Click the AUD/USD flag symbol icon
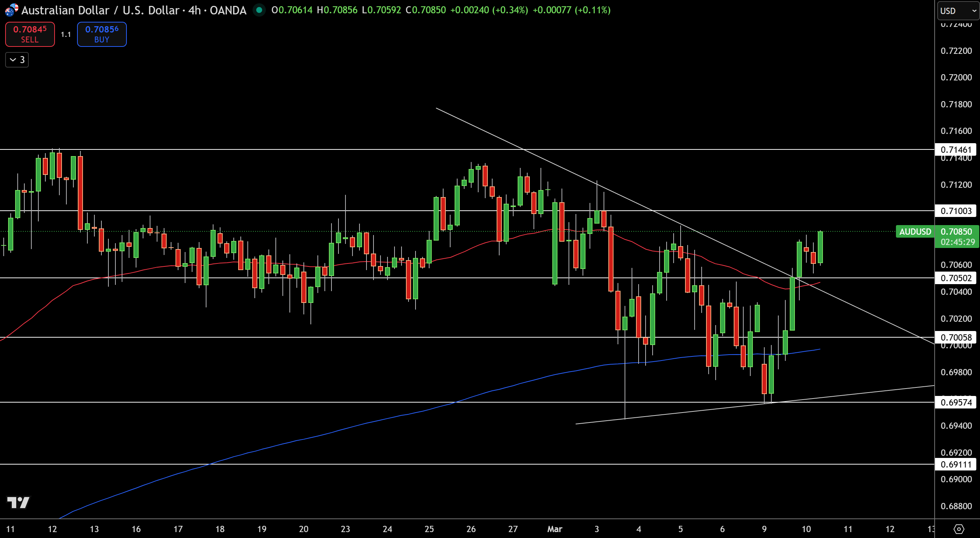 coord(11,10)
